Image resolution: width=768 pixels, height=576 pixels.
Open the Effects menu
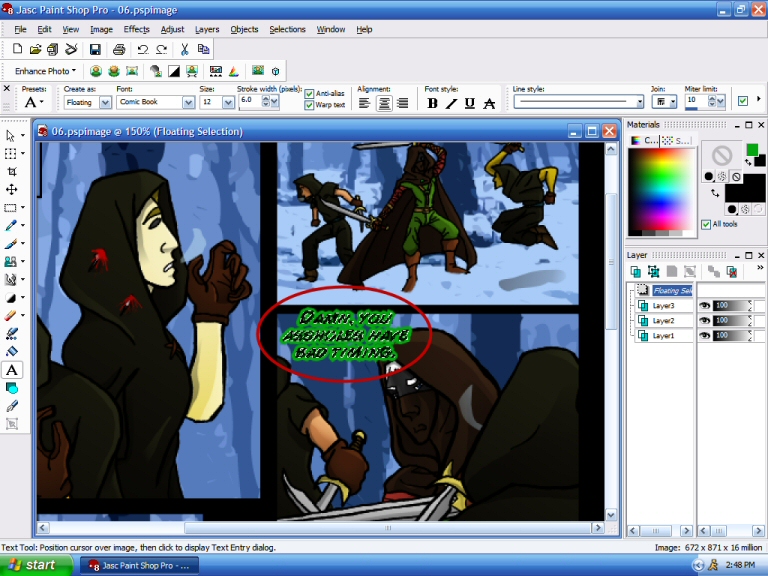136,29
